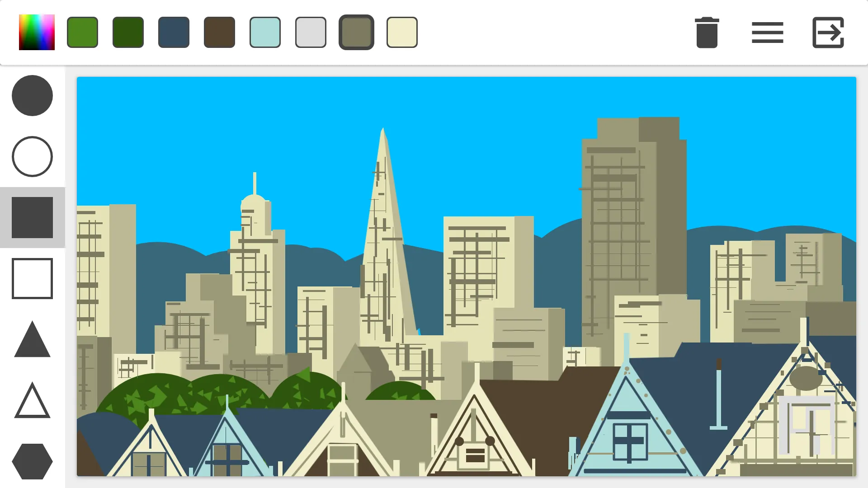Click the city skyline drawing canvas

[466, 277]
